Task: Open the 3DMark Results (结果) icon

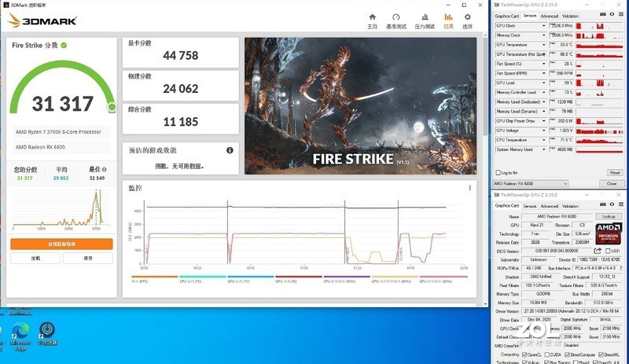Action: click(448, 17)
